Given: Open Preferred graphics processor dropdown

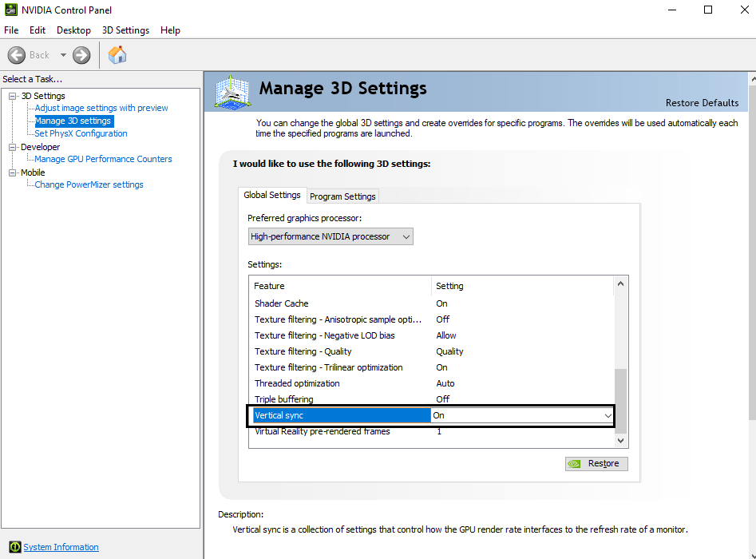Looking at the screenshot, I should tap(331, 236).
